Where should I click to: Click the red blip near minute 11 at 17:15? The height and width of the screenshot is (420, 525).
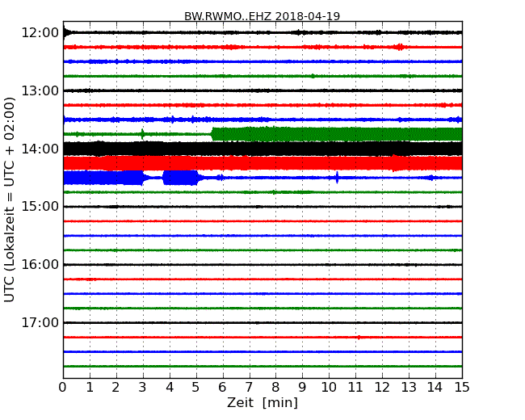[x=359, y=338]
